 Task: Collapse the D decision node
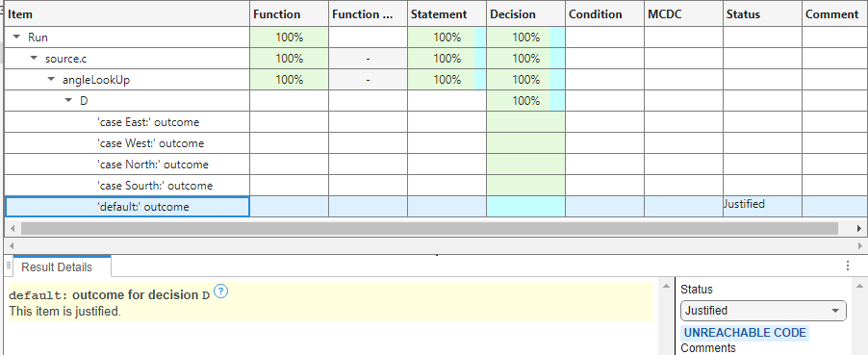tap(68, 101)
